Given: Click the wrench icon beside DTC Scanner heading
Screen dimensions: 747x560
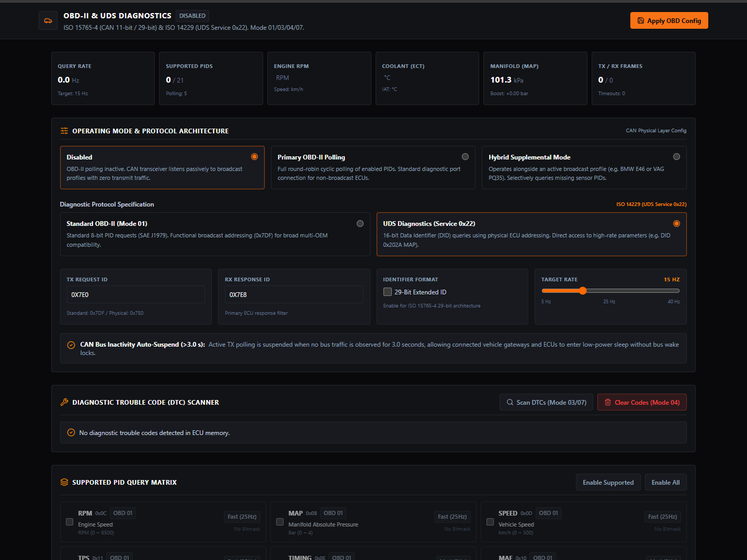Looking at the screenshot, I should (x=64, y=402).
